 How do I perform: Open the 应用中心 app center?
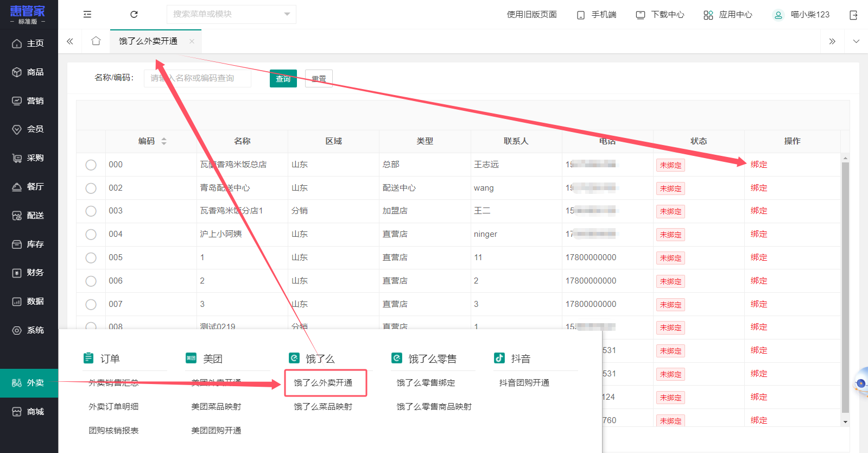pos(728,15)
